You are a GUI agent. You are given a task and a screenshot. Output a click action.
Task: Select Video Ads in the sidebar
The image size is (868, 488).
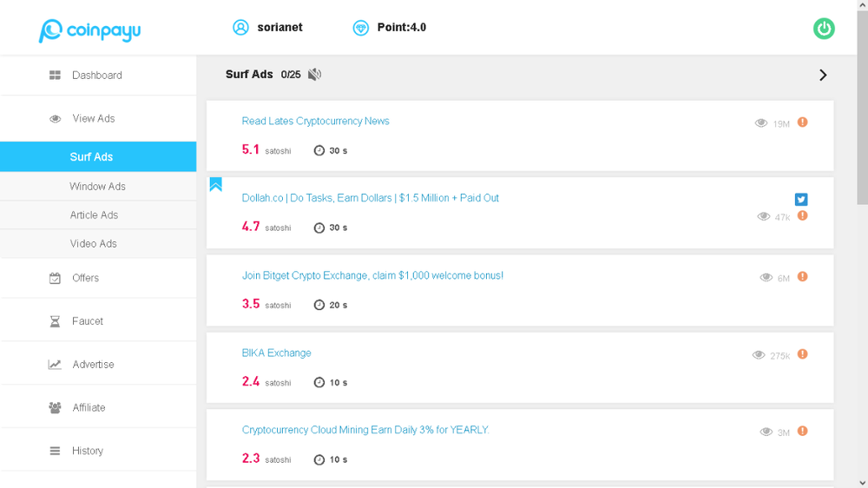pos(94,244)
